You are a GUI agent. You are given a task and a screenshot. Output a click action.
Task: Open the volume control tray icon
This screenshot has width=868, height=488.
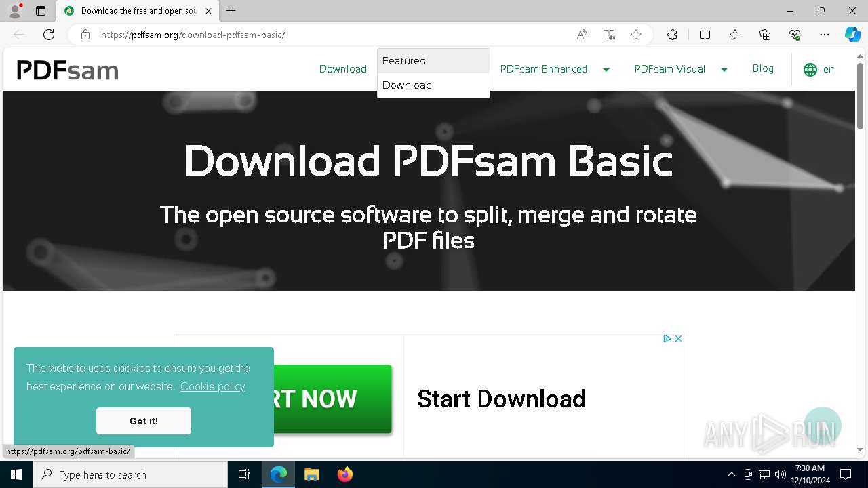781,474
